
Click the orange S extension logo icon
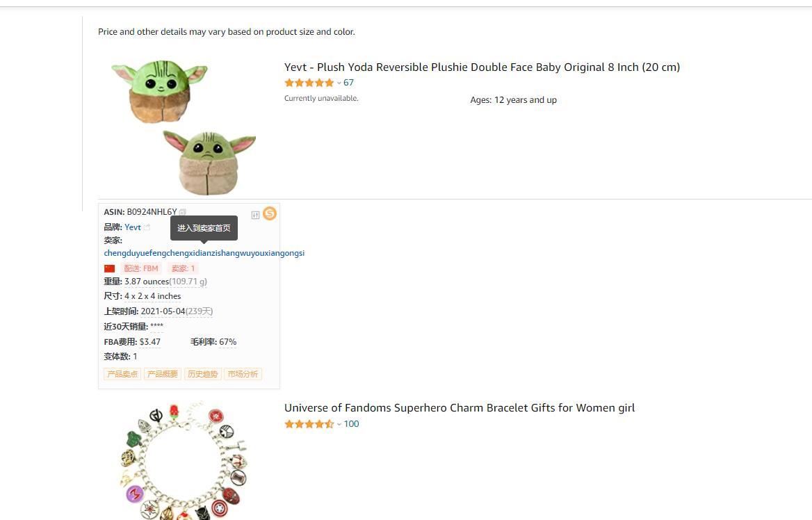tap(270, 213)
